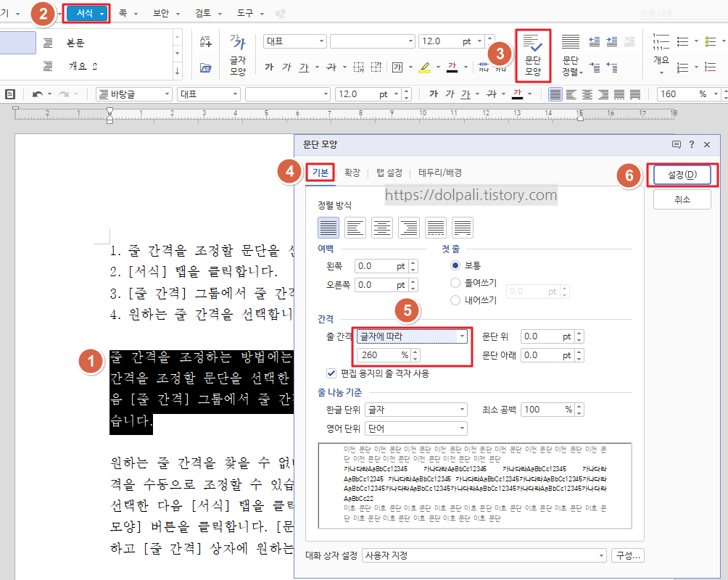The height and width of the screenshot is (580, 728).
Task: Click the underline 가 icon in ribbon
Action: point(304,67)
